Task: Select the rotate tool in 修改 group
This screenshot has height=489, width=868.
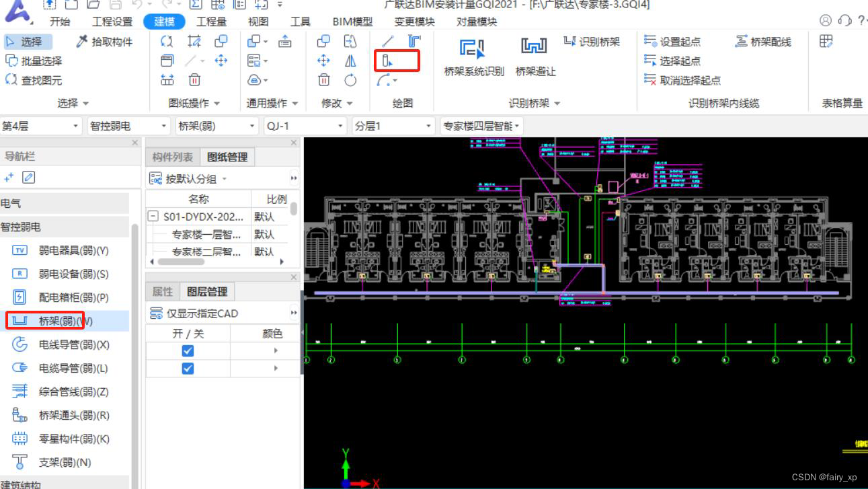Action: (x=350, y=80)
